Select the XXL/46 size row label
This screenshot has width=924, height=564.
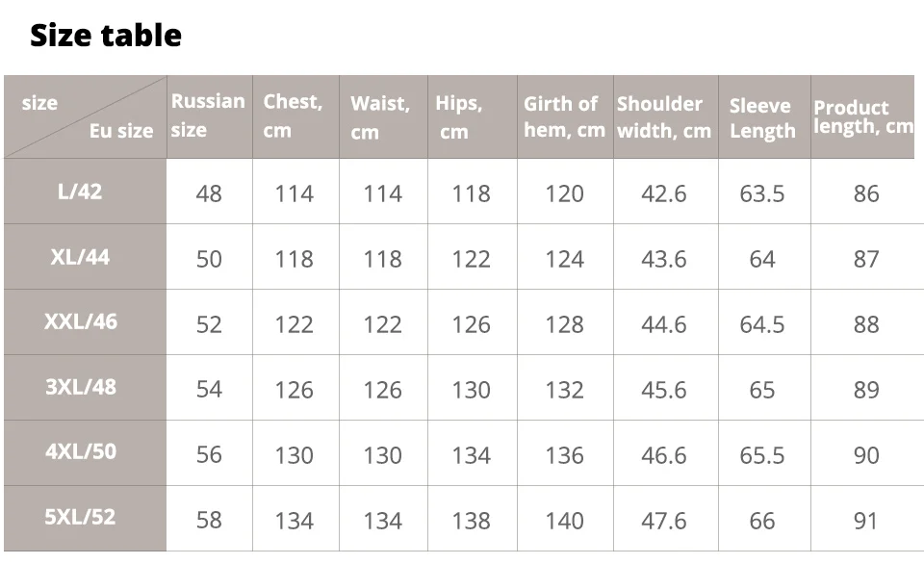80,321
